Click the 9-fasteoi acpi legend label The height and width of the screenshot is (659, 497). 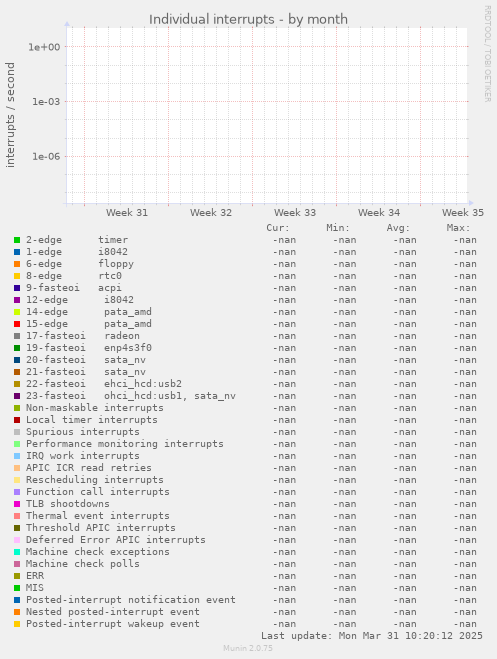(74, 288)
